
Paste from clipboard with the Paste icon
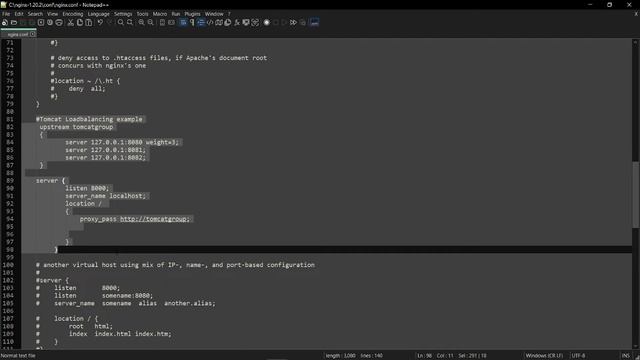pos(89,22)
